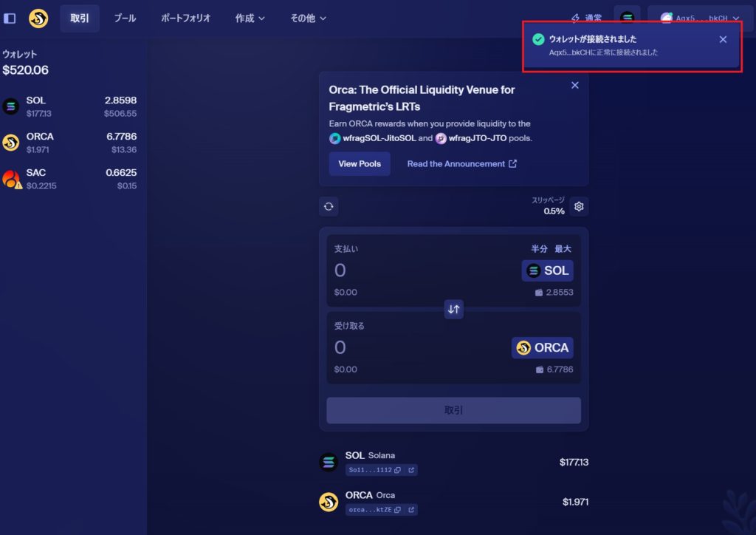Click the SOL Solana token icon below swap

click(329, 462)
